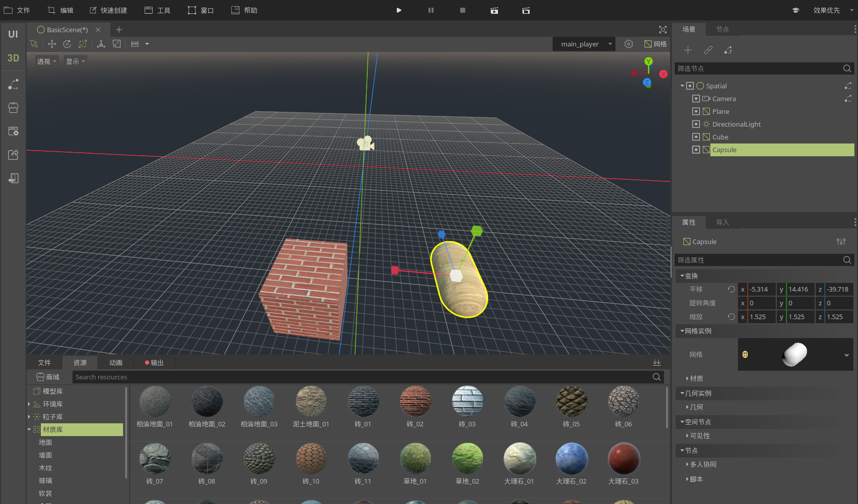Open the 网格 mesh selection dropdown
Image resolution: width=858 pixels, height=504 pixels.
tap(847, 355)
